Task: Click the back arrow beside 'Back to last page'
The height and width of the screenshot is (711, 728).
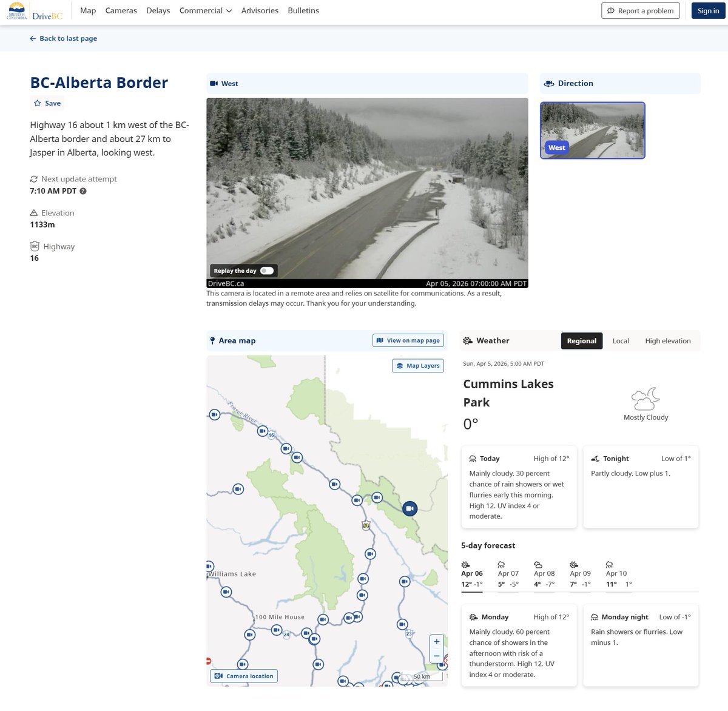Action: click(x=33, y=38)
